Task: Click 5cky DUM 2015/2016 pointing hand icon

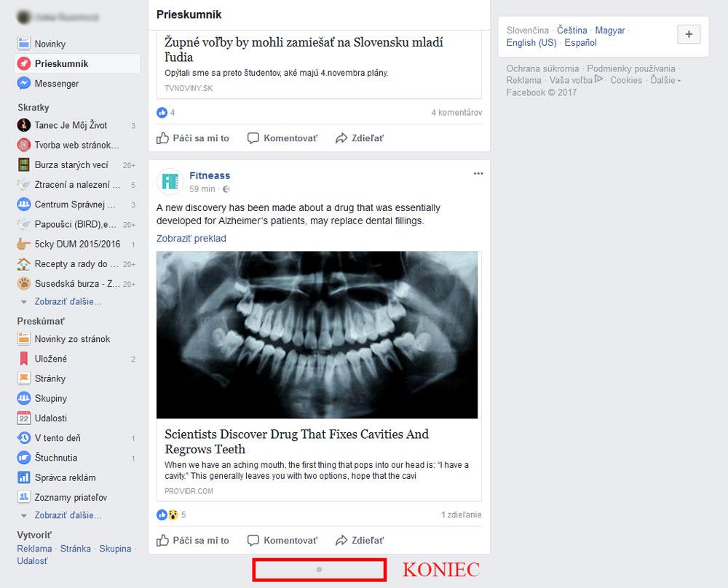Action: pyautogui.click(x=24, y=244)
